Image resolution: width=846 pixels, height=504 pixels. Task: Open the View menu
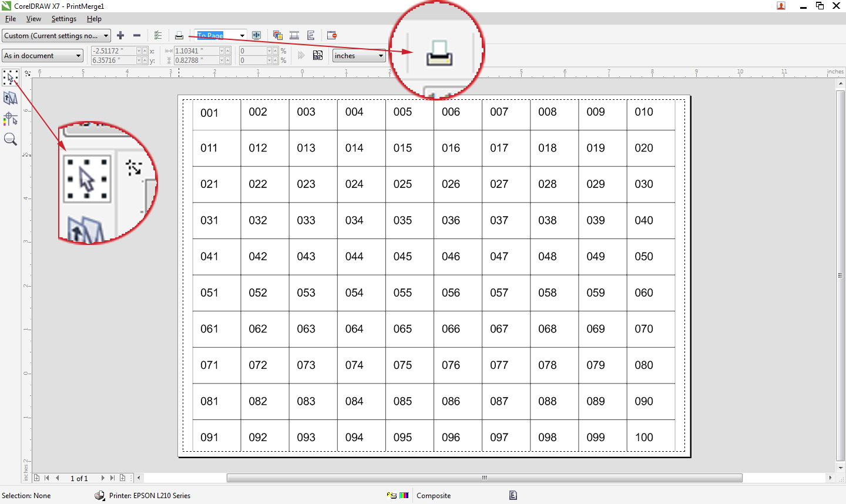click(x=33, y=18)
